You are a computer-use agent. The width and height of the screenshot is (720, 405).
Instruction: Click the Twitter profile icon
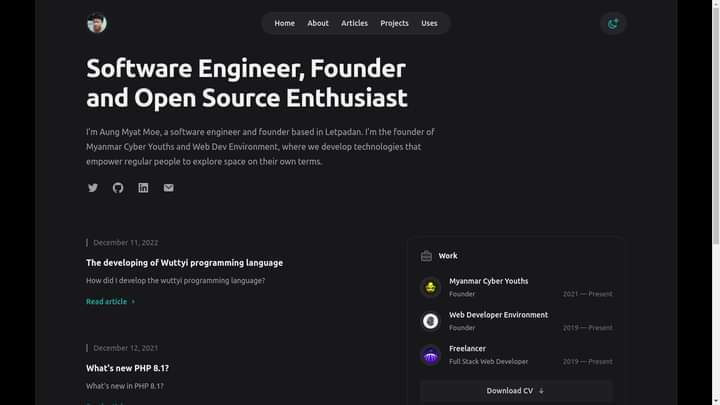[x=93, y=188]
